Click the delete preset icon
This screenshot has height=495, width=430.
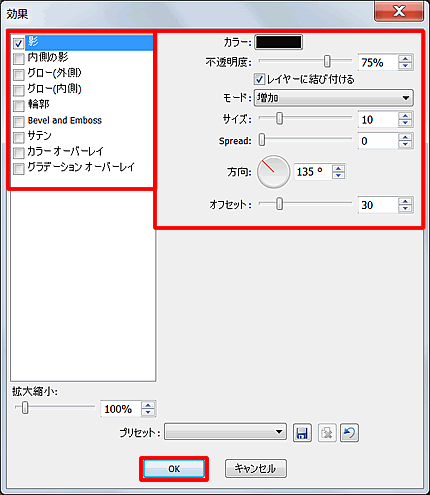click(x=327, y=433)
